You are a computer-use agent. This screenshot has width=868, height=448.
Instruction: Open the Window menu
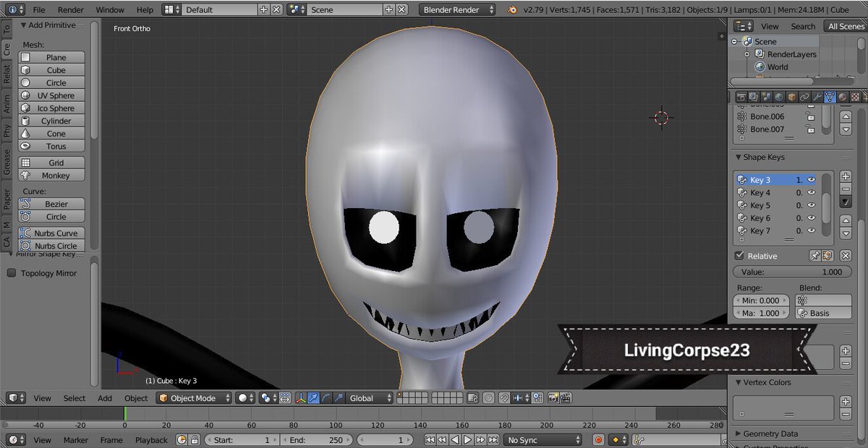click(110, 10)
